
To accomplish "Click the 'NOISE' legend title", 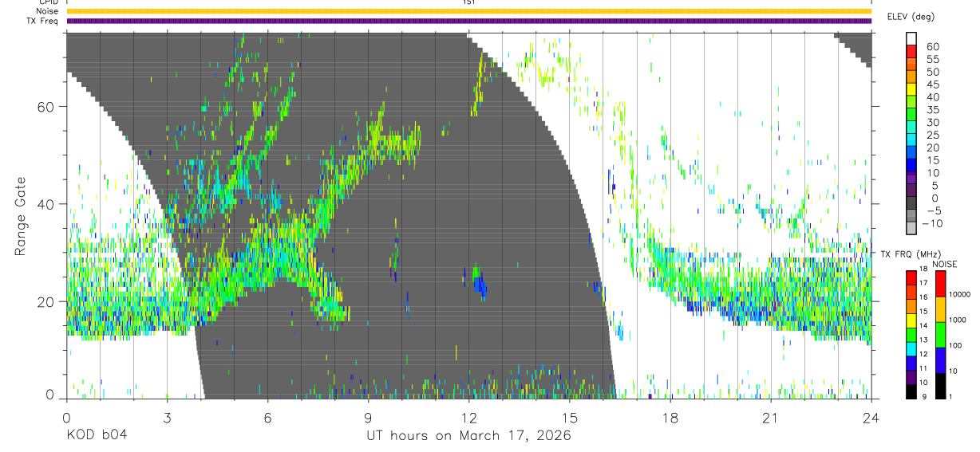I will click(x=945, y=264).
